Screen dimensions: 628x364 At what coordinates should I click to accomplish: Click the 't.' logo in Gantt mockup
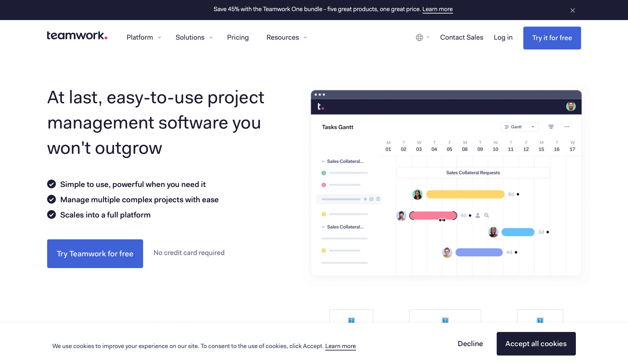click(x=320, y=107)
